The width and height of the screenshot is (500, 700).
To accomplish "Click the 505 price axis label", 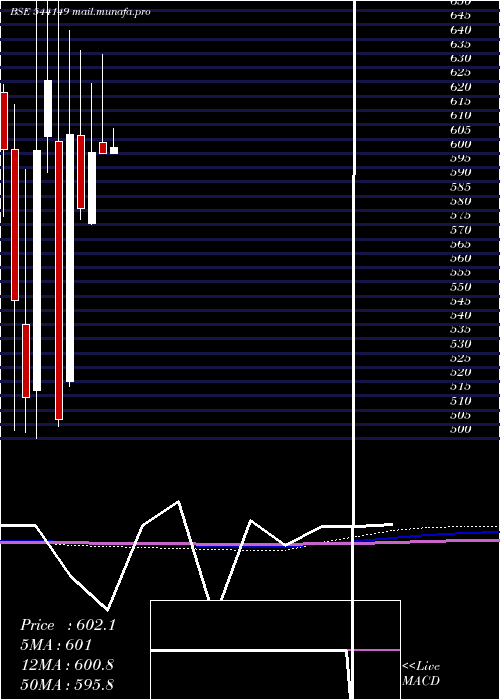I will tap(460, 415).
